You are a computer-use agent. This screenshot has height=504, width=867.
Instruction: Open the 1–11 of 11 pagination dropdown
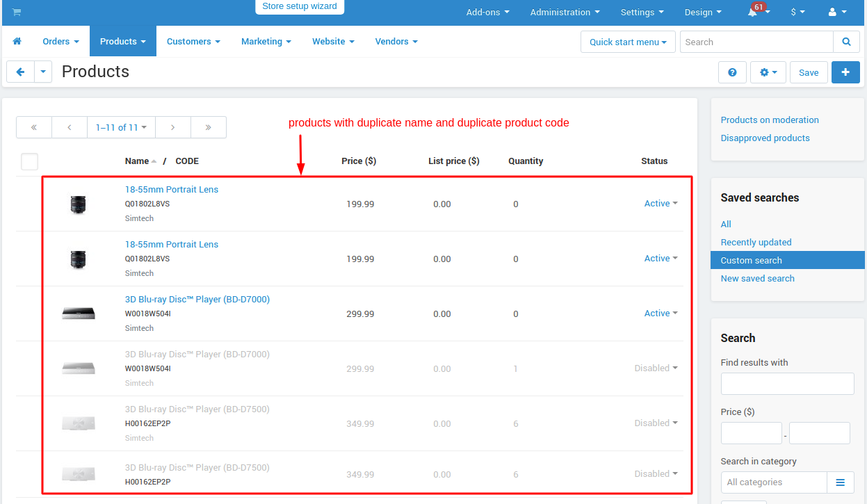121,127
